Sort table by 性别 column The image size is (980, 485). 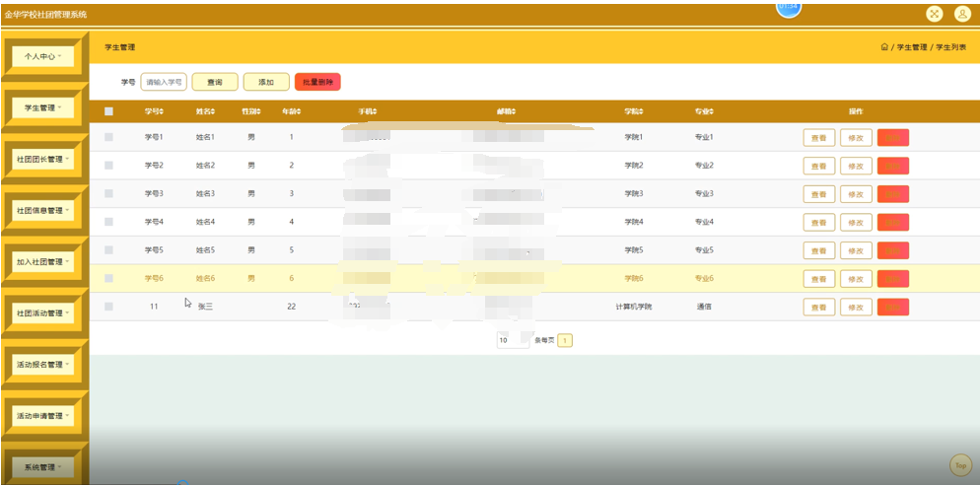(251, 111)
